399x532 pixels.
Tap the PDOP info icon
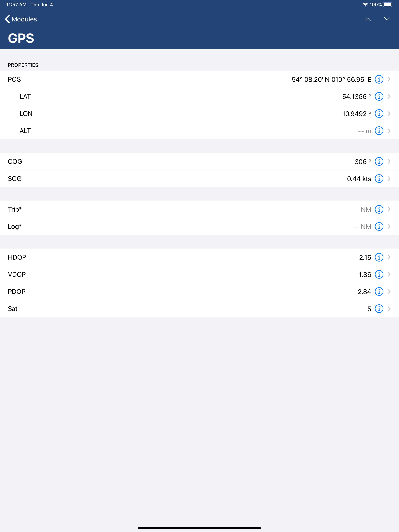(379, 292)
